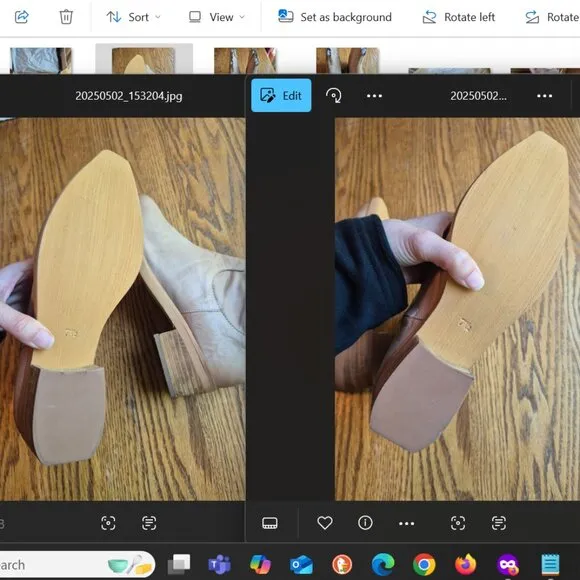
Task: Click the 20250502_153204.jpg file title
Action: tap(129, 96)
